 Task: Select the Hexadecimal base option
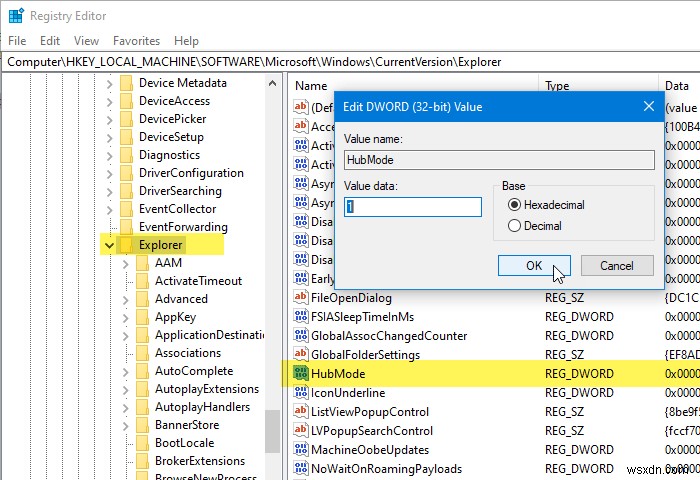(x=514, y=205)
